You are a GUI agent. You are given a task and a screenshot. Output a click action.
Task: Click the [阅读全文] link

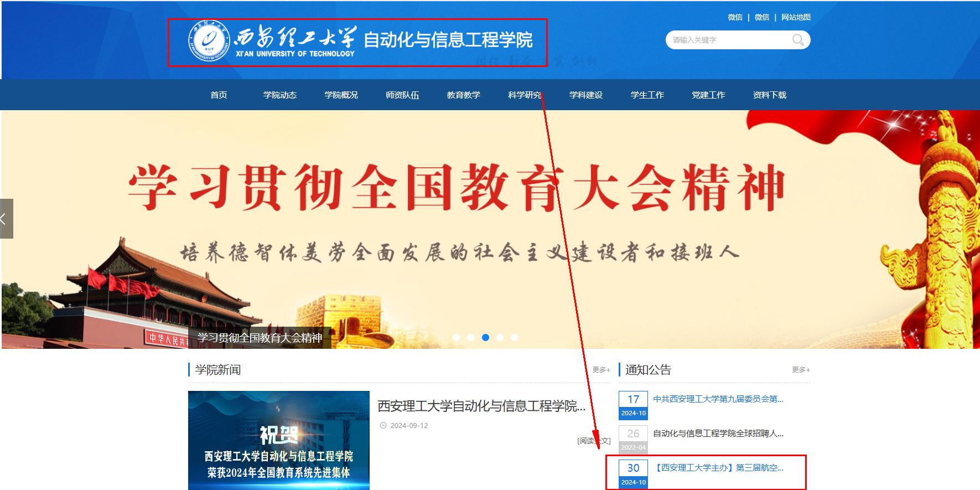coord(594,441)
